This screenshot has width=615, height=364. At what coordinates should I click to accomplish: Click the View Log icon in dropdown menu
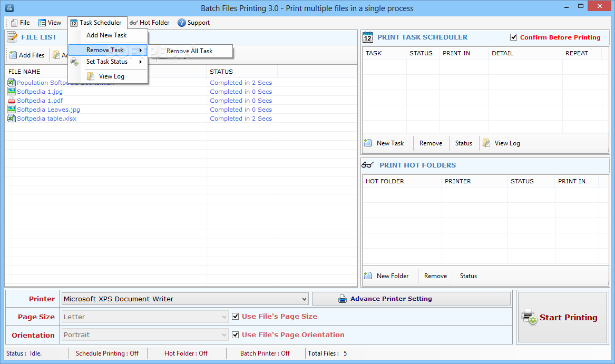tap(90, 76)
